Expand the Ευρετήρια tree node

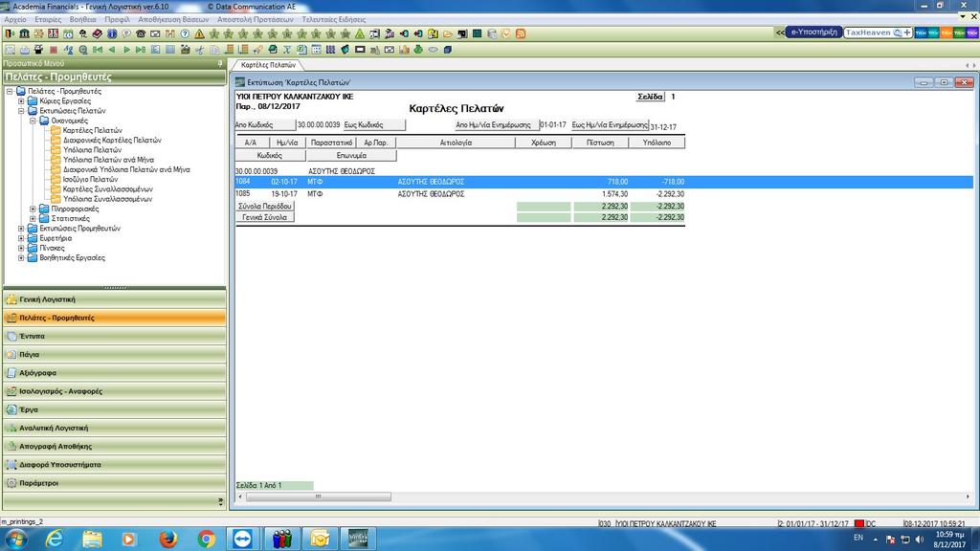pos(21,238)
